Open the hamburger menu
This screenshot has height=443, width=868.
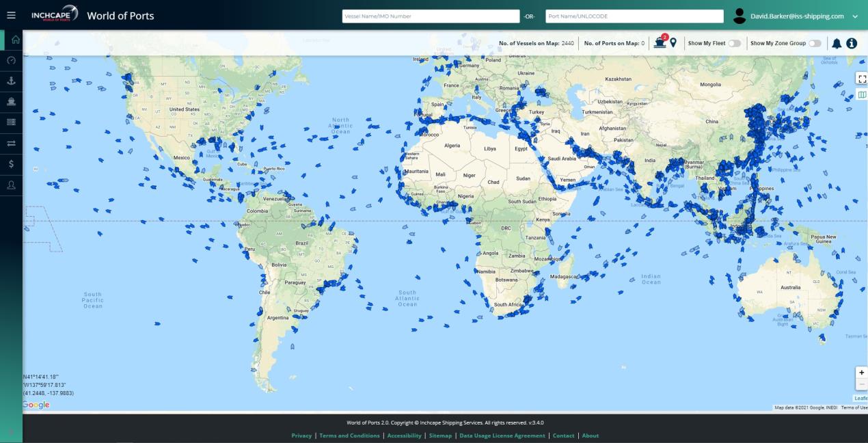11,15
